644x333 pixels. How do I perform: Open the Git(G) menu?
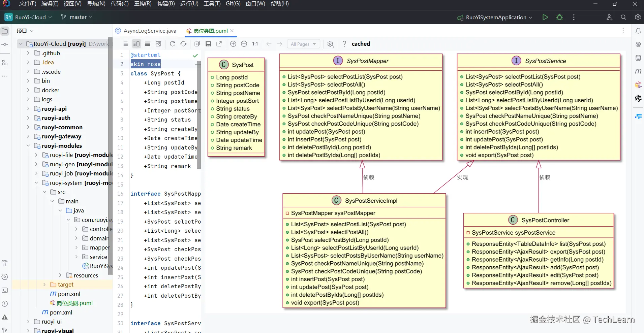tap(233, 4)
